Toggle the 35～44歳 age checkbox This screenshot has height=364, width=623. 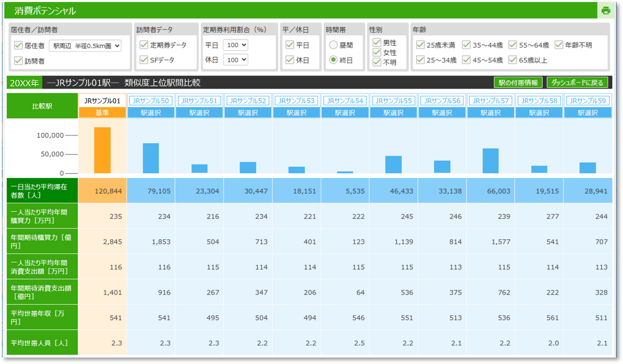(466, 45)
